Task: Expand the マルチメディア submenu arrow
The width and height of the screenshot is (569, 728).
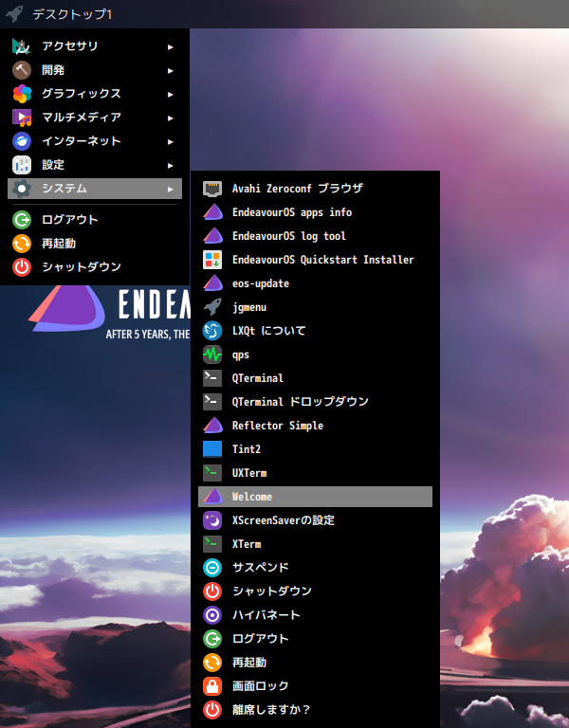Action: pos(171,118)
